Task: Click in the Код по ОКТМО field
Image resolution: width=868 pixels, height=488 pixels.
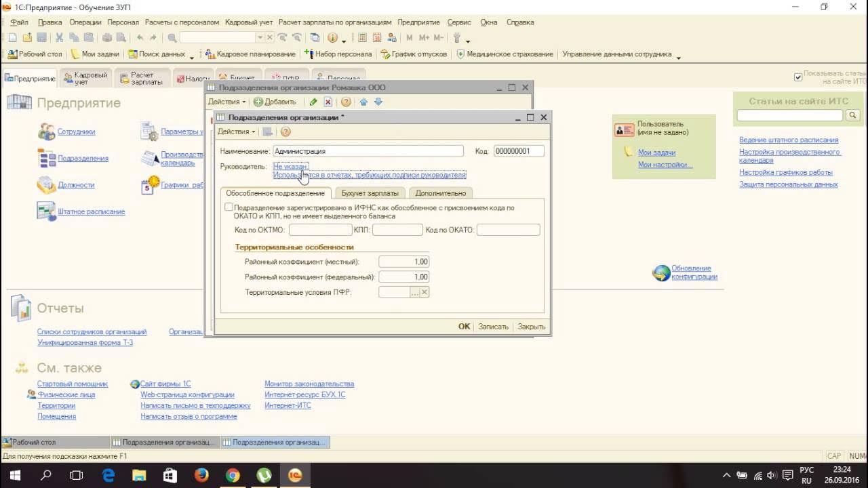Action: click(x=320, y=230)
